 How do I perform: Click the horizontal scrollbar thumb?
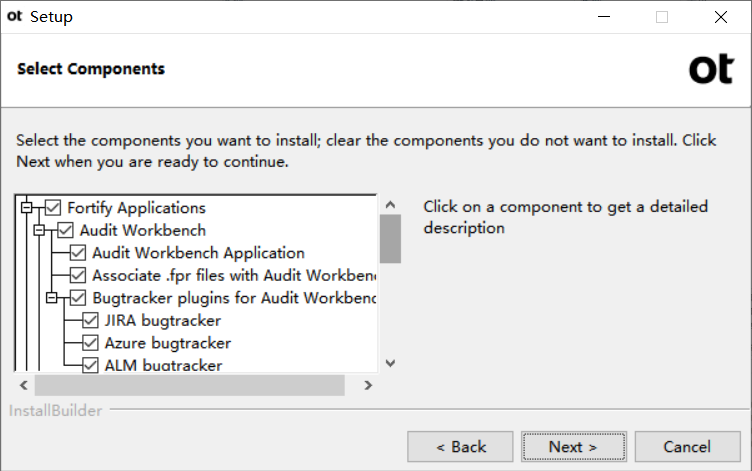click(189, 385)
